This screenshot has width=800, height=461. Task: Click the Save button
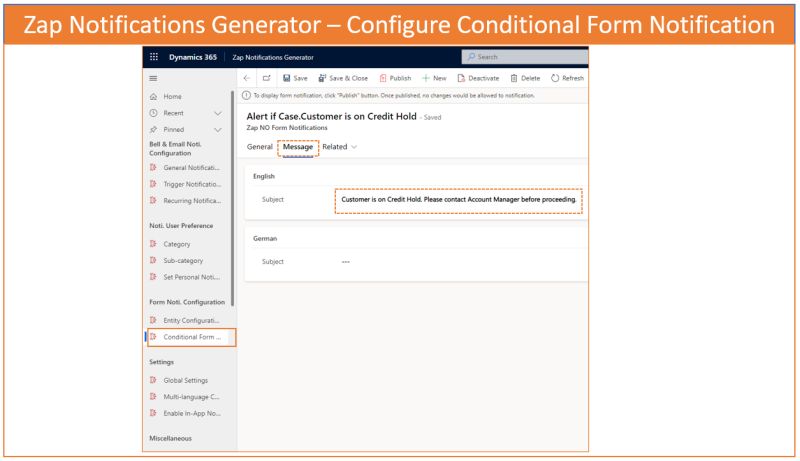pos(295,78)
